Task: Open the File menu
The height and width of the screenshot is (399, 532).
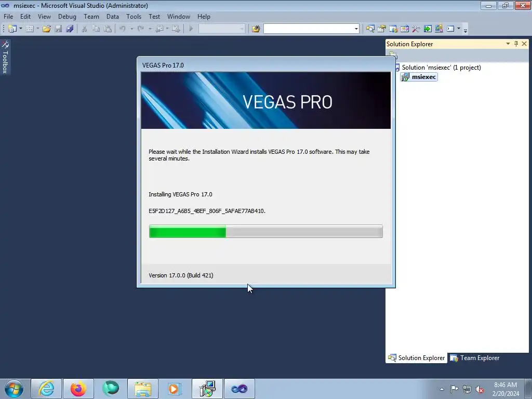Action: pyautogui.click(x=8, y=16)
